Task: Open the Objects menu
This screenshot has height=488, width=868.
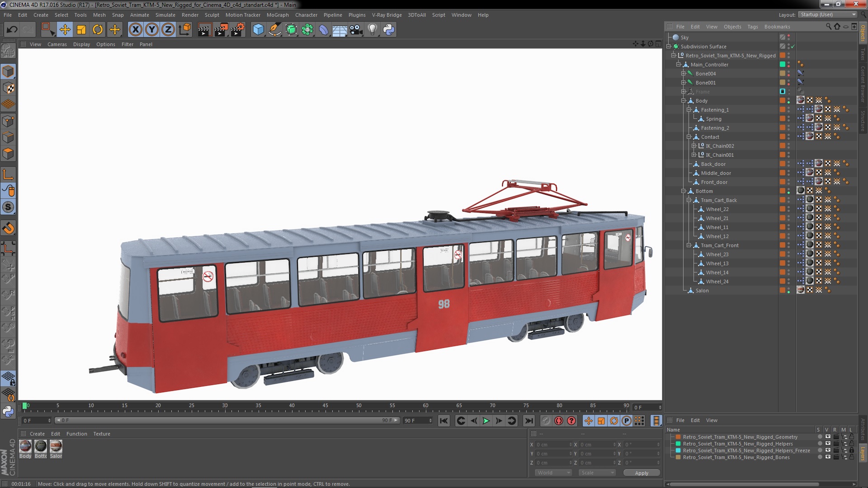Action: (732, 26)
